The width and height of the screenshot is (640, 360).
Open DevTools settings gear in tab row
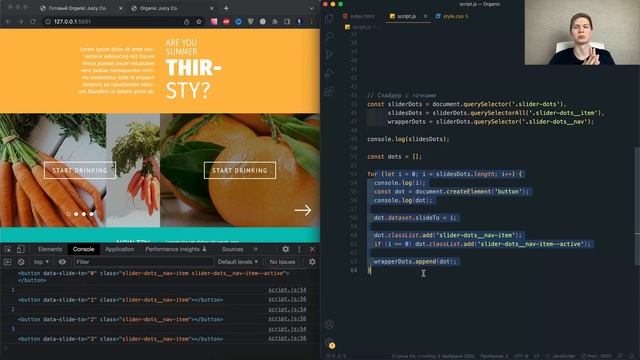pyautogui.click(x=285, y=249)
